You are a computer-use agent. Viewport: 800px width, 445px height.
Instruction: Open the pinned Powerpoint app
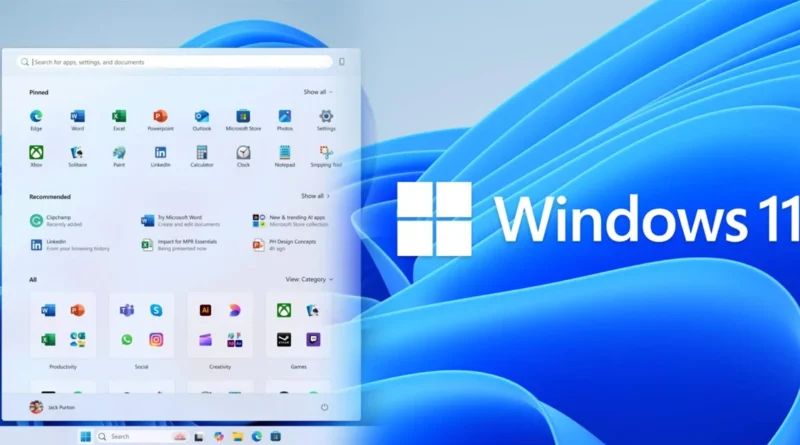click(x=160, y=120)
